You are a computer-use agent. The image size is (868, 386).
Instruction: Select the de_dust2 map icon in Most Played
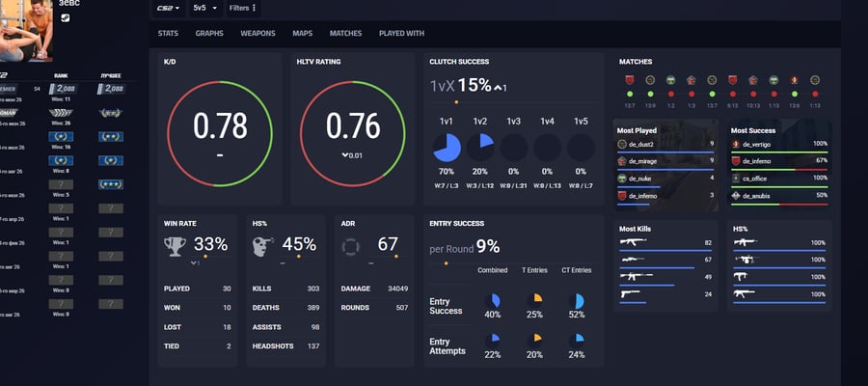coord(622,144)
